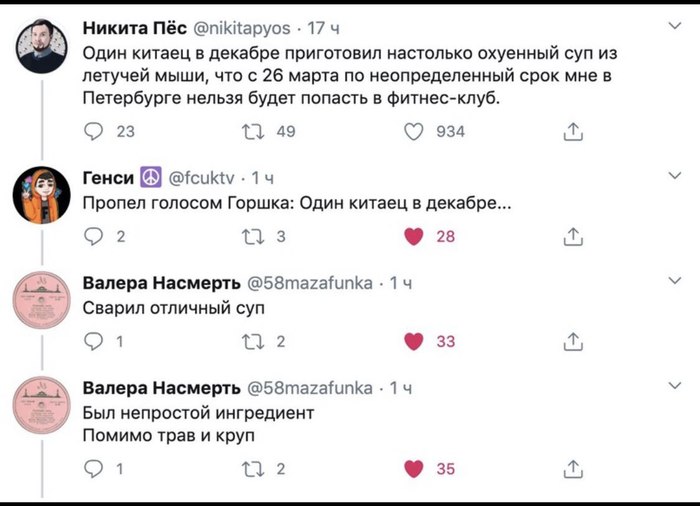This screenshot has height=506, width=700.
Task: Retweet the 'Был непростой ингредиент' tweet
Action: click(x=254, y=468)
